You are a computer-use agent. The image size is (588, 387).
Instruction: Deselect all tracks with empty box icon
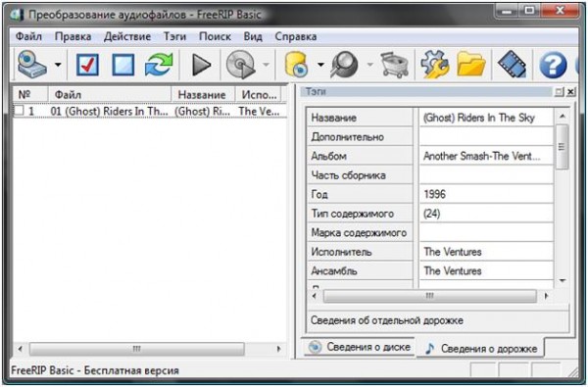click(x=123, y=65)
